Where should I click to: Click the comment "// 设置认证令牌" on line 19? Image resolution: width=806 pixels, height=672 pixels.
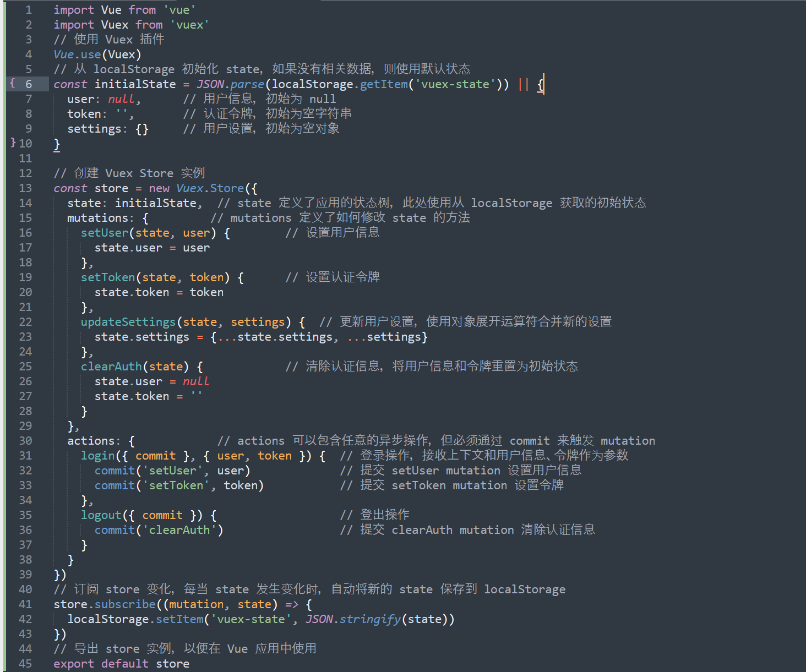point(333,277)
